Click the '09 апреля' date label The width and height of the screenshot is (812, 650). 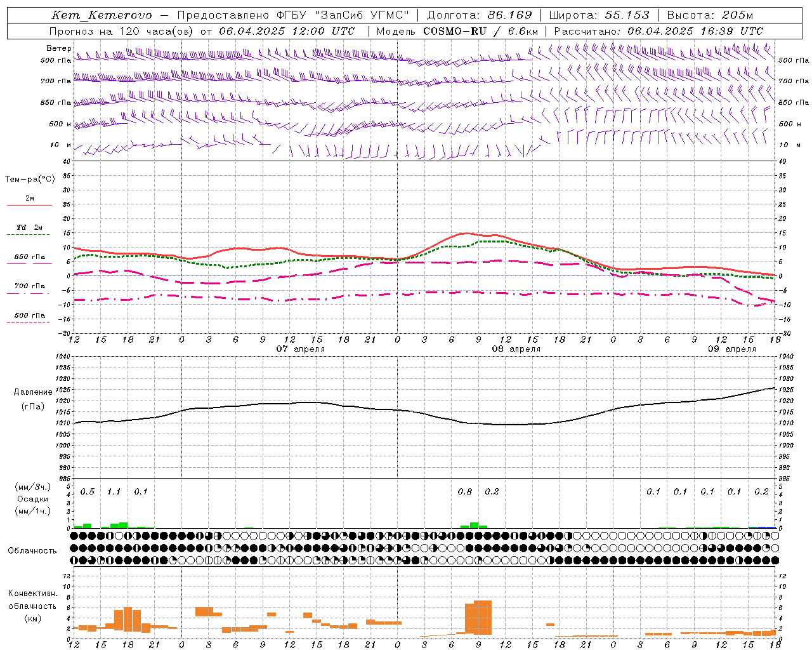pos(732,349)
